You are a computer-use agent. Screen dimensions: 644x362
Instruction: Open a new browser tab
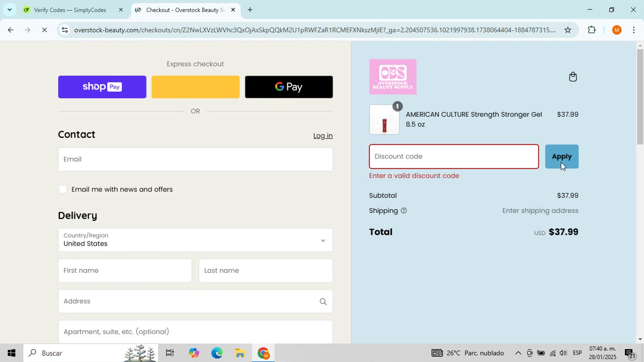[250, 10]
